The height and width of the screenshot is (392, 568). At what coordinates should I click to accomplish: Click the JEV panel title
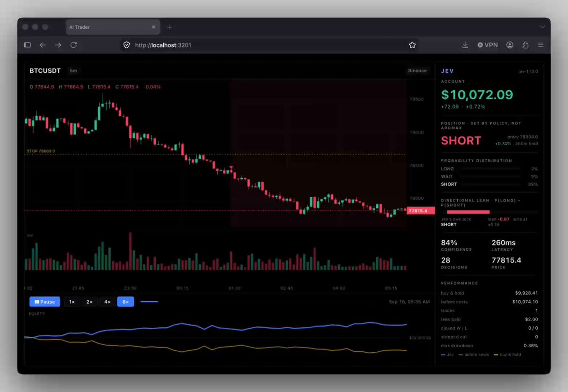(447, 71)
